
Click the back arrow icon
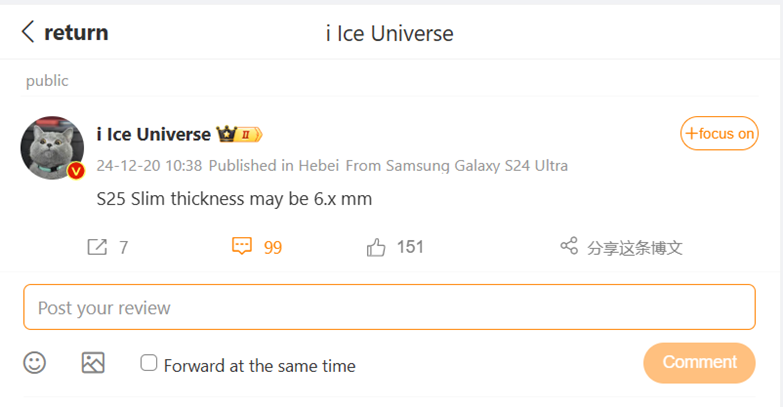(x=28, y=32)
